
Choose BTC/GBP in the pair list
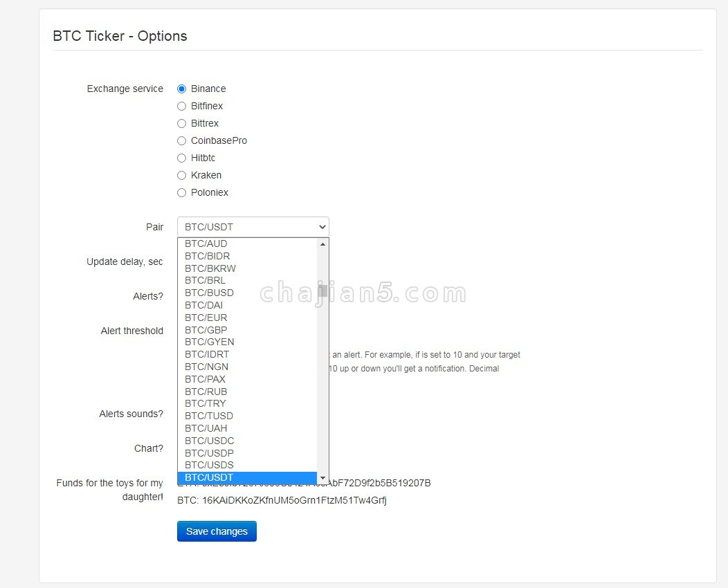pos(248,330)
